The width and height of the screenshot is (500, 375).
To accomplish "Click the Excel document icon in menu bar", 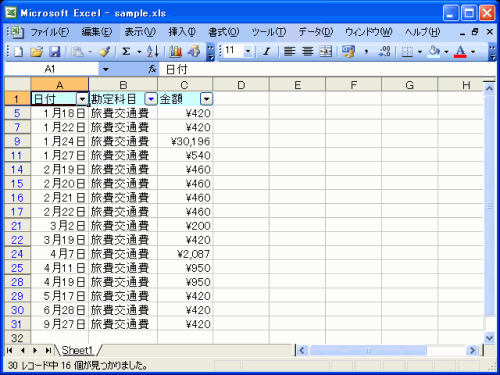I will coord(16,32).
